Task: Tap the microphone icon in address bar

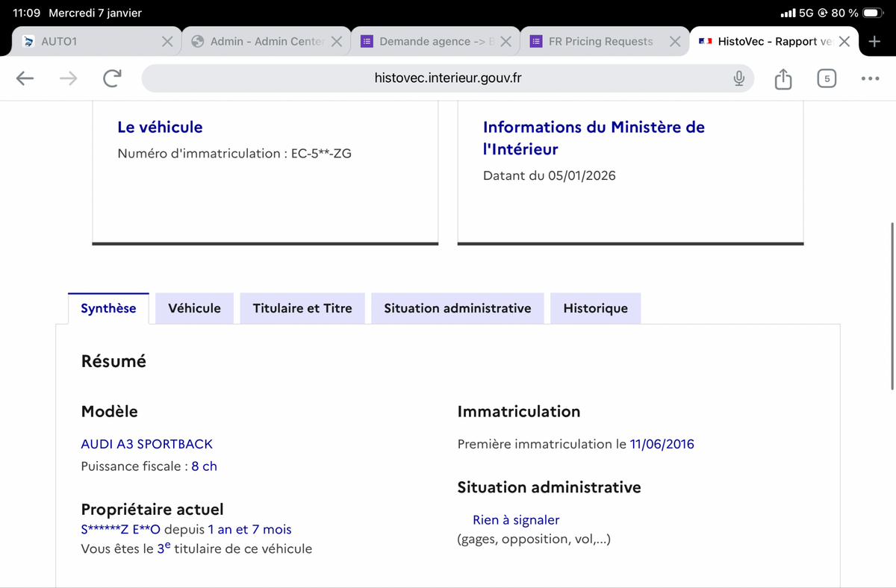Action: (738, 78)
